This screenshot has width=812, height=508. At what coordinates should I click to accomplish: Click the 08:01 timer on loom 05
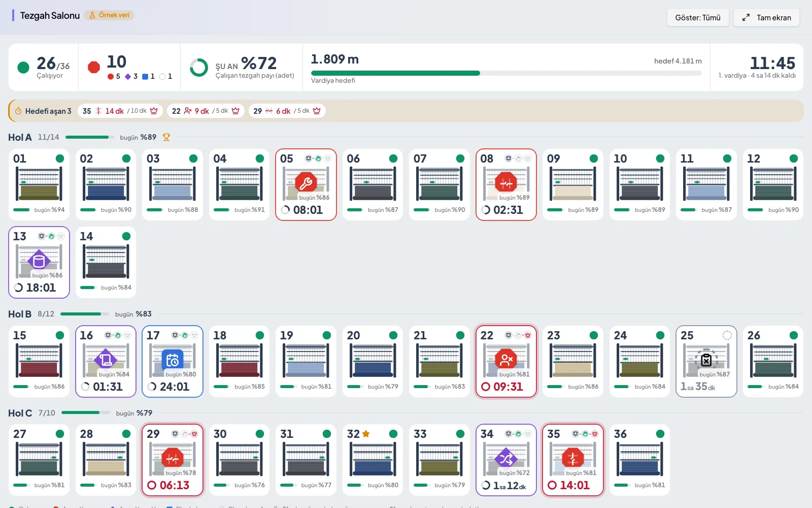(x=308, y=210)
